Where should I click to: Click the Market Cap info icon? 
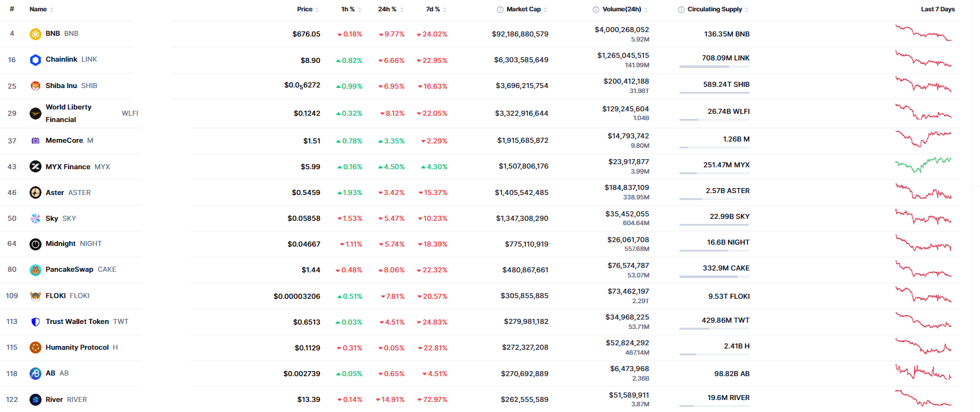pos(500,9)
